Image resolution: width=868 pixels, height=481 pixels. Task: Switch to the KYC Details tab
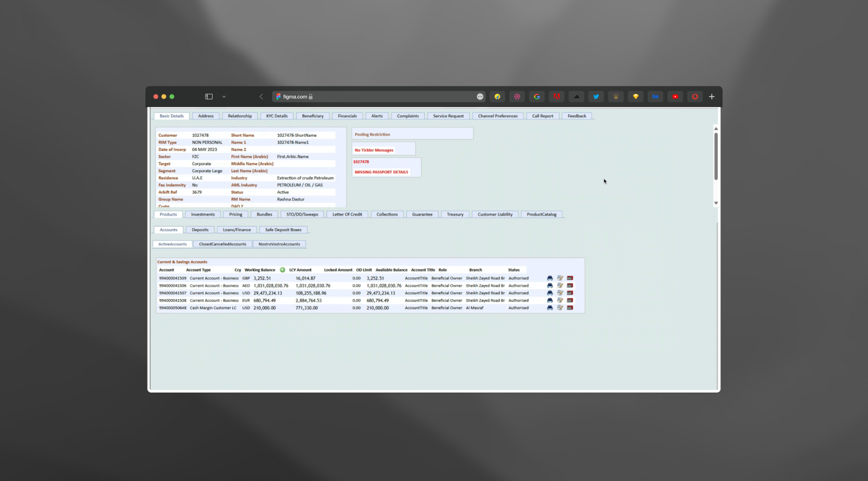pyautogui.click(x=277, y=116)
